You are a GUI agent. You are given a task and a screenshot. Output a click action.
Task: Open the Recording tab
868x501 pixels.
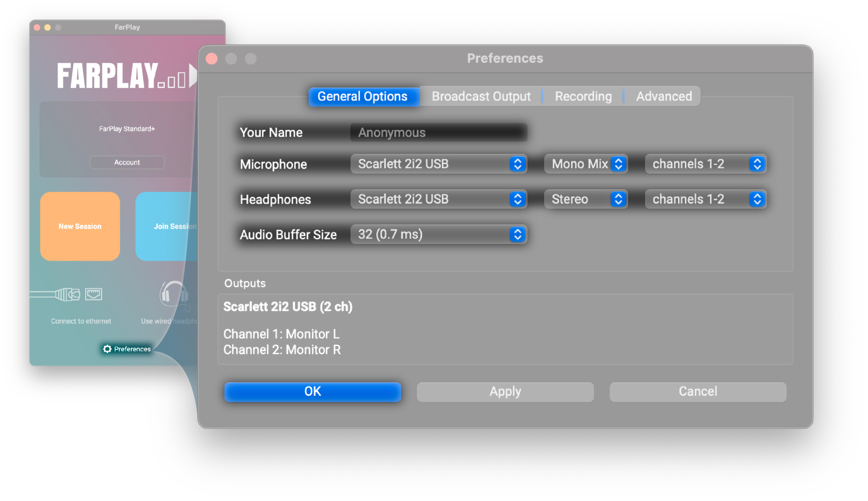pyautogui.click(x=583, y=96)
